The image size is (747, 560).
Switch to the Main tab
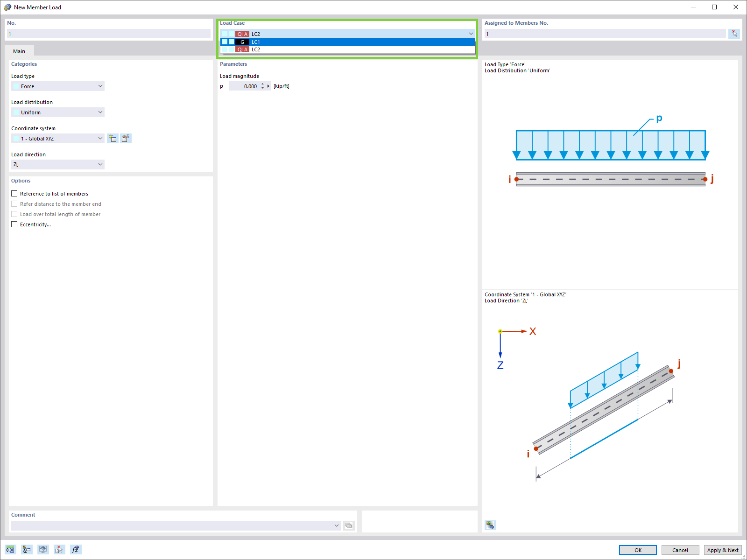tap(19, 51)
